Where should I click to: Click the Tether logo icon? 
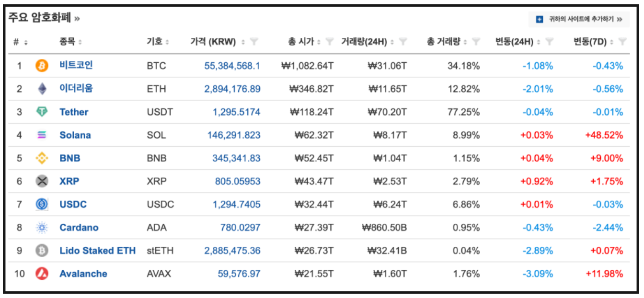[42, 112]
